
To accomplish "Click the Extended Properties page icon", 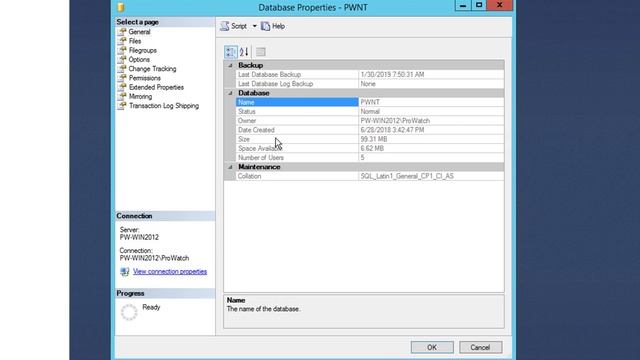I will [x=122, y=87].
